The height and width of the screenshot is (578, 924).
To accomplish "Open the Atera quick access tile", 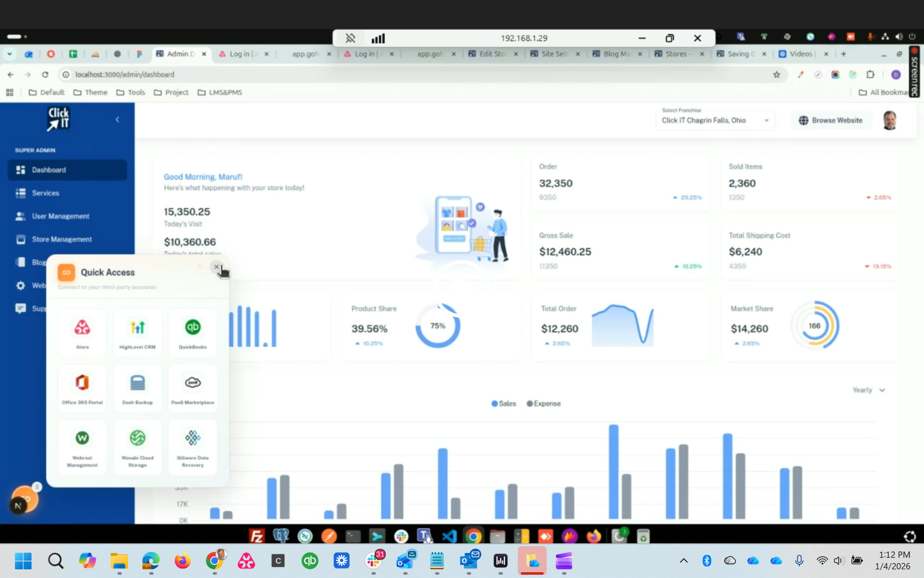I will pyautogui.click(x=82, y=332).
